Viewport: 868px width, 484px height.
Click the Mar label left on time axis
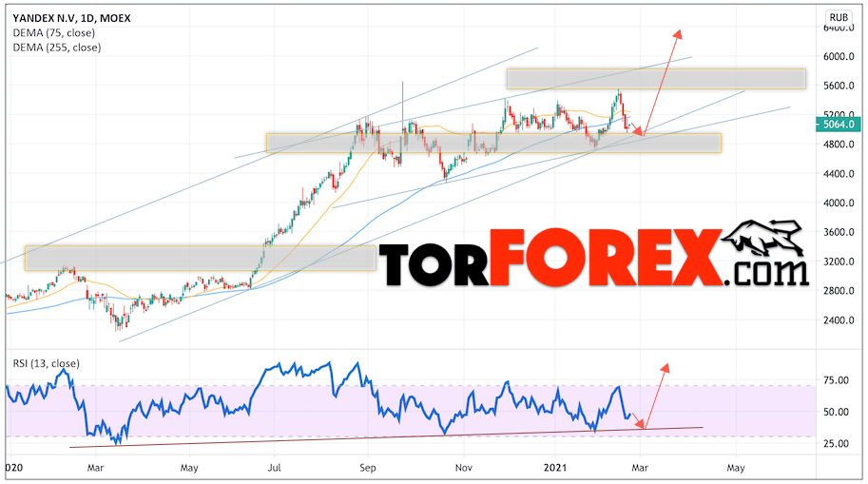pos(96,468)
